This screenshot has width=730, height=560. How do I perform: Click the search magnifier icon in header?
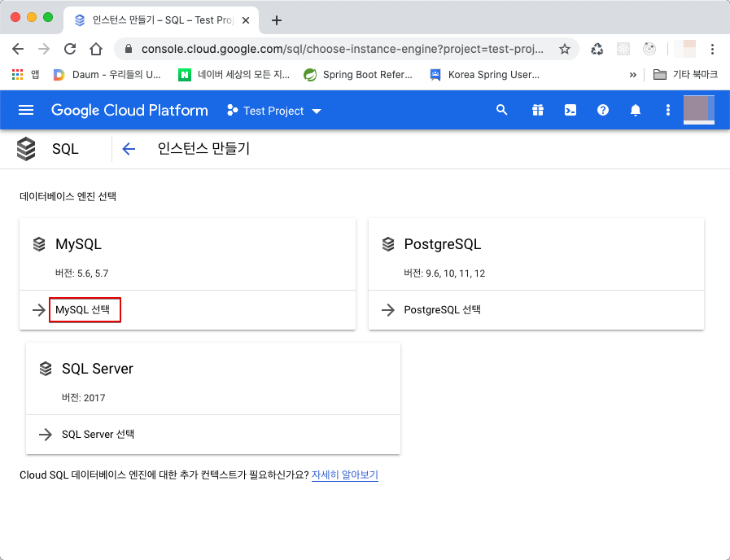(x=501, y=110)
